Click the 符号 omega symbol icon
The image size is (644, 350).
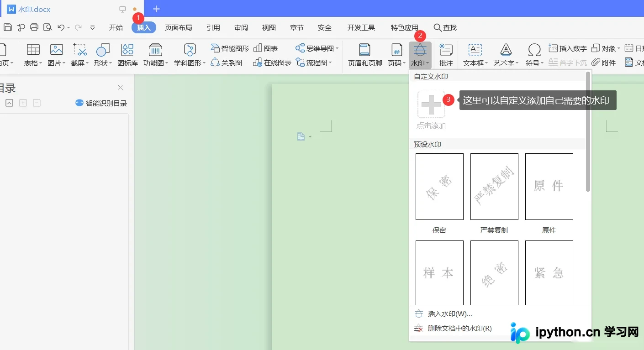(x=534, y=50)
